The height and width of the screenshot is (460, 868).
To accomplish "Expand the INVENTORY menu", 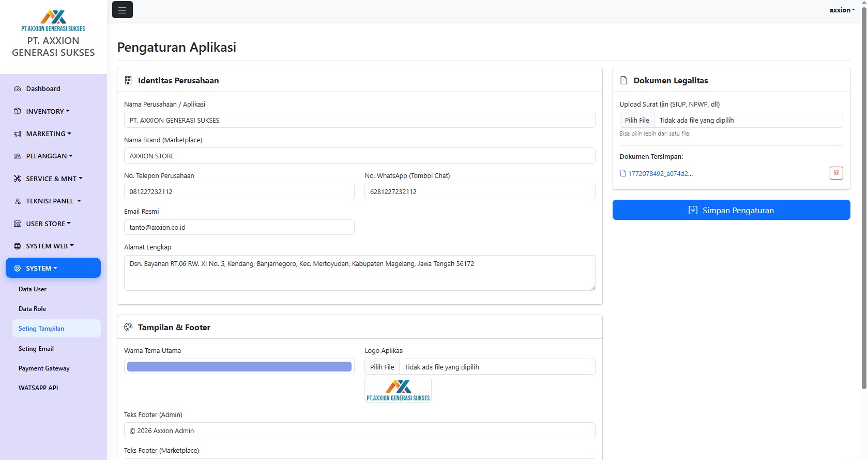I will click(53, 111).
